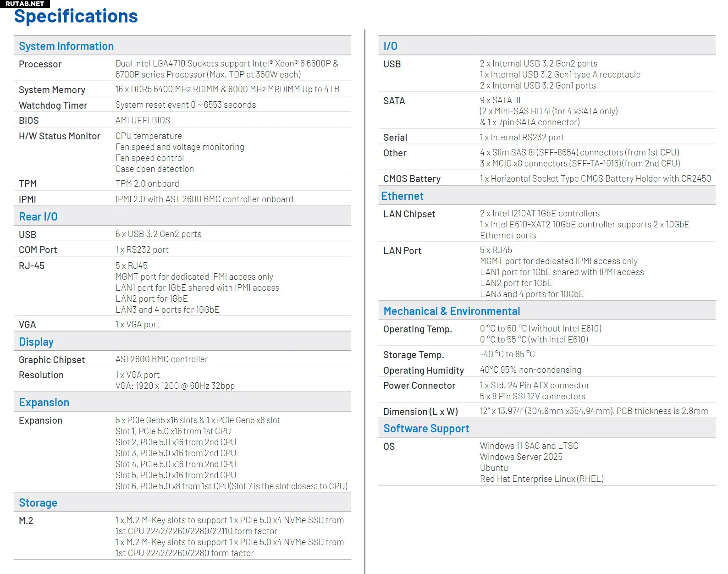The width and height of the screenshot is (728, 574).
Task: Click the CMOS Battery row label
Action: pyautogui.click(x=412, y=179)
